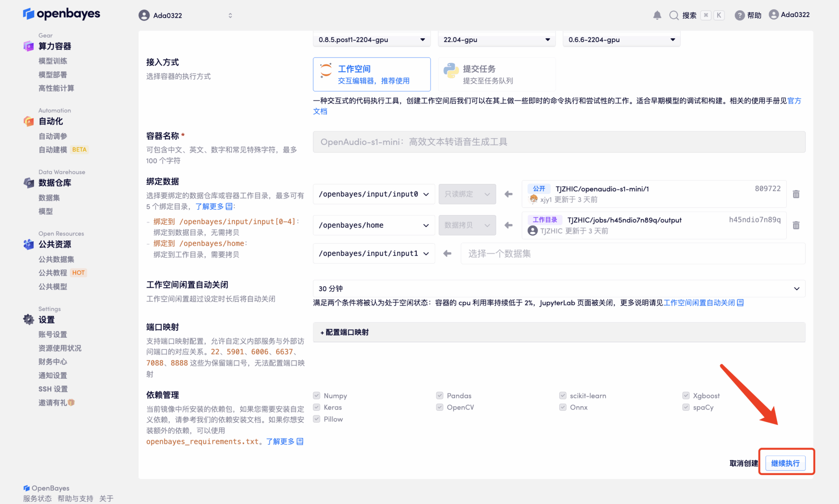Toggle the Pandas dependency checkbox
This screenshot has width=839, height=504.
coord(439,396)
